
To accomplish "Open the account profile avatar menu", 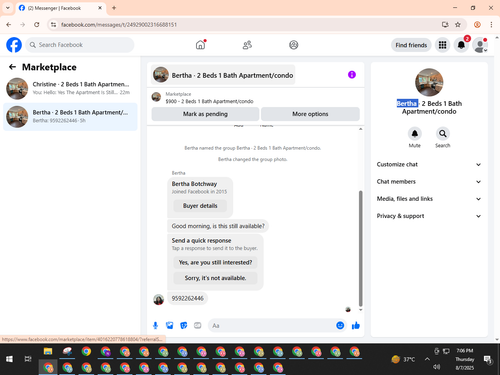I will click(x=480, y=45).
